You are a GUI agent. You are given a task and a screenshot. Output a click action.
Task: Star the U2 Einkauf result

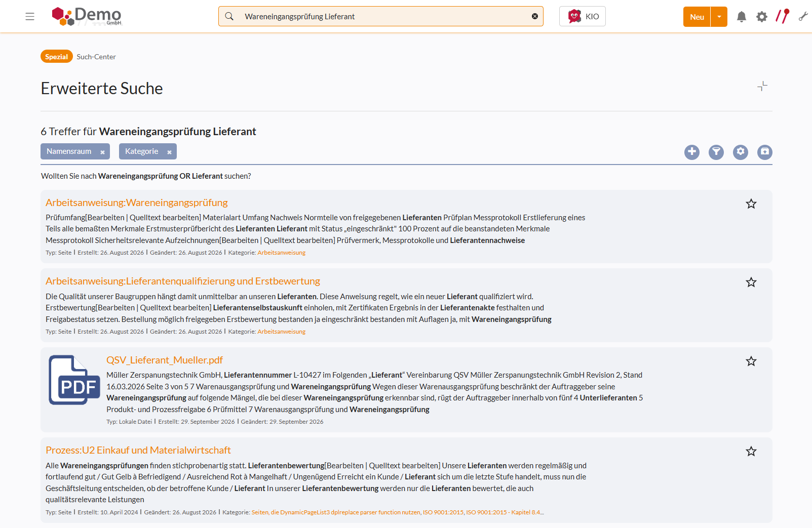pyautogui.click(x=751, y=451)
